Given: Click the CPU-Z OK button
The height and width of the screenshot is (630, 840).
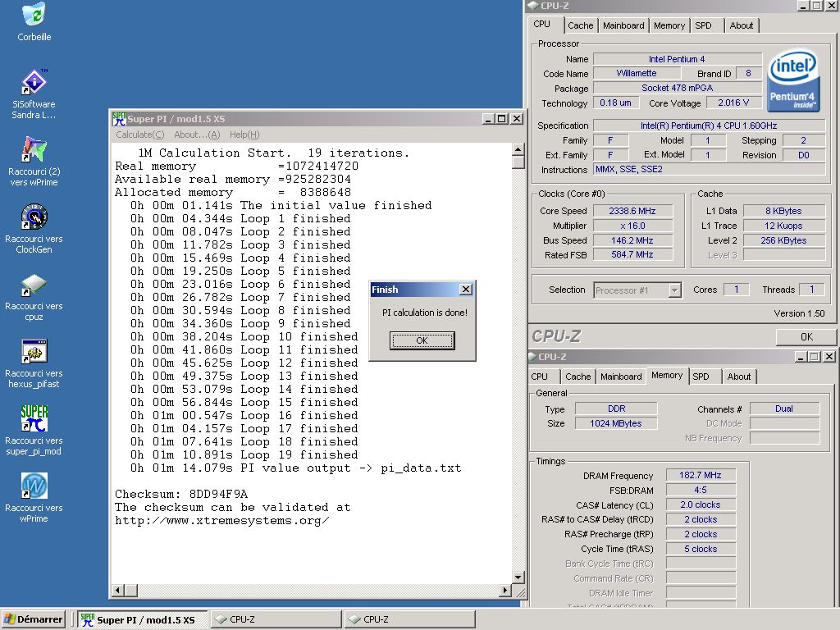Looking at the screenshot, I should 806,337.
